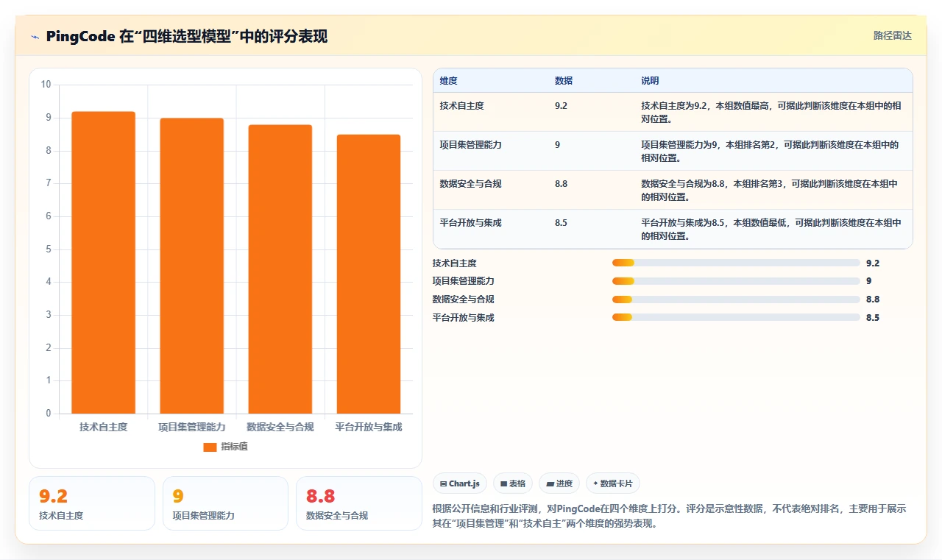Click the 数据安全与合规 x-axis label
The width and height of the screenshot is (942, 560).
280,427
